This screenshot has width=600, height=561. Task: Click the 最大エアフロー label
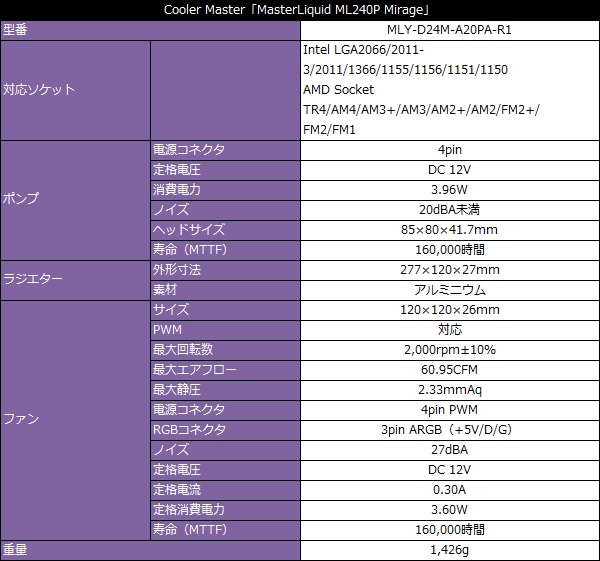tap(194, 370)
